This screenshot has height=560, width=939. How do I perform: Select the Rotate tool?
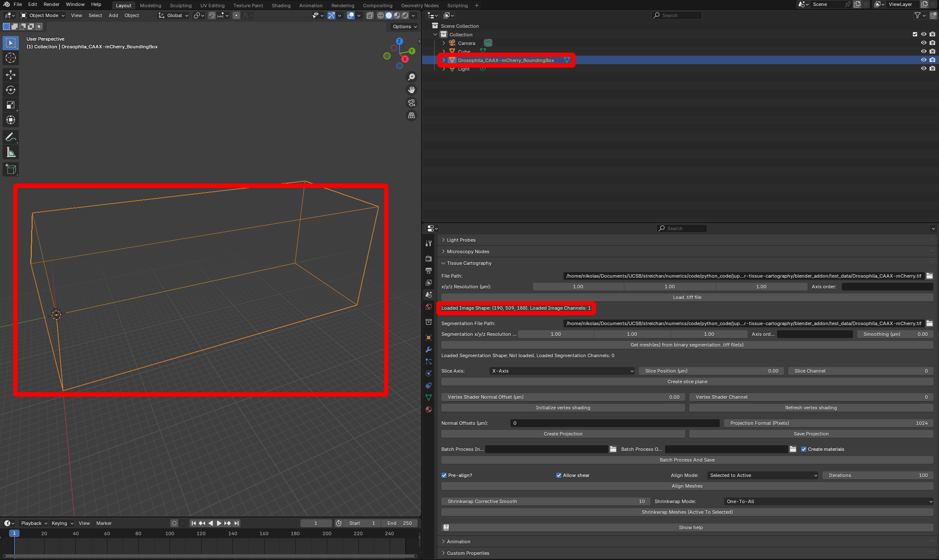tap(11, 90)
